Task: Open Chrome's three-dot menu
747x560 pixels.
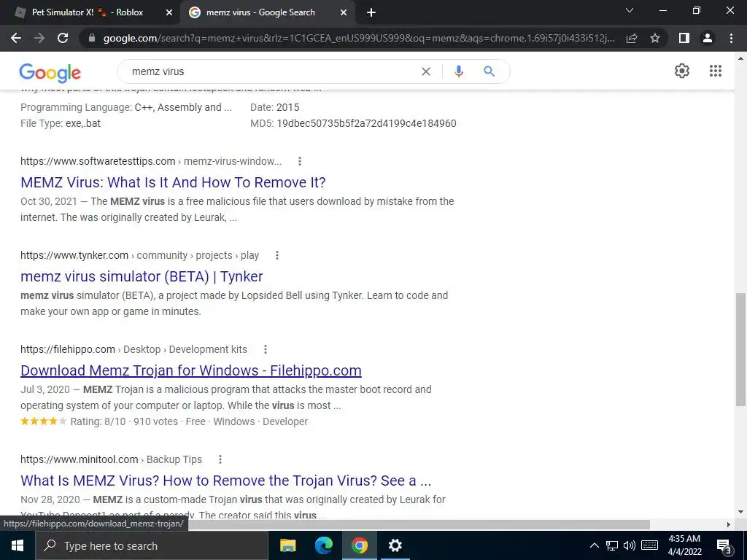Action: (x=731, y=38)
